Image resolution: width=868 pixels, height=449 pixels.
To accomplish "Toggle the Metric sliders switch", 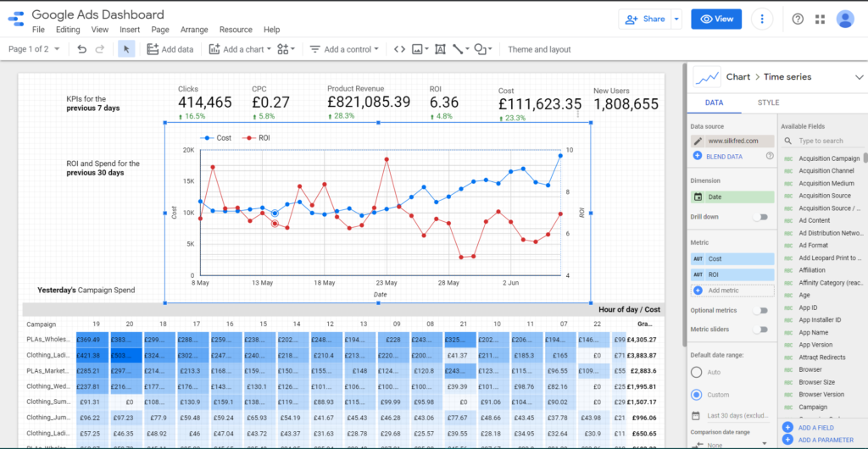I will click(760, 330).
